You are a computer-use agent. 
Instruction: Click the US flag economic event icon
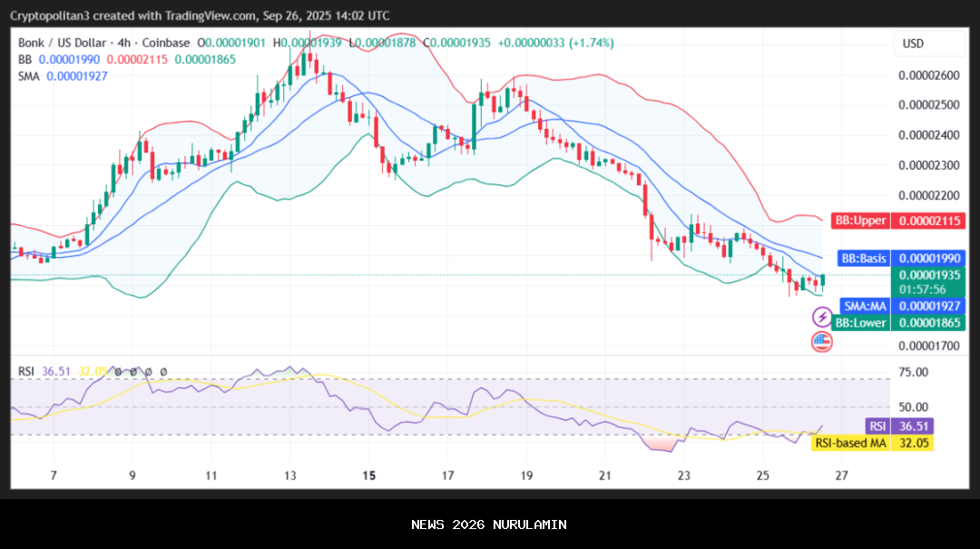(x=821, y=342)
